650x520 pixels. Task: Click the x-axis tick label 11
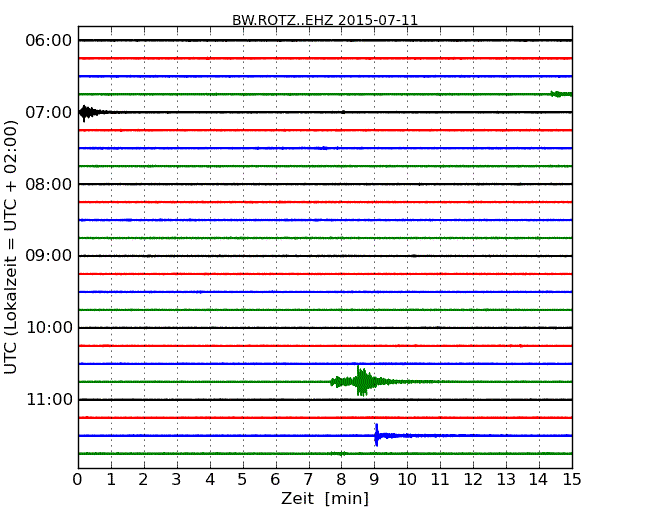(440, 480)
